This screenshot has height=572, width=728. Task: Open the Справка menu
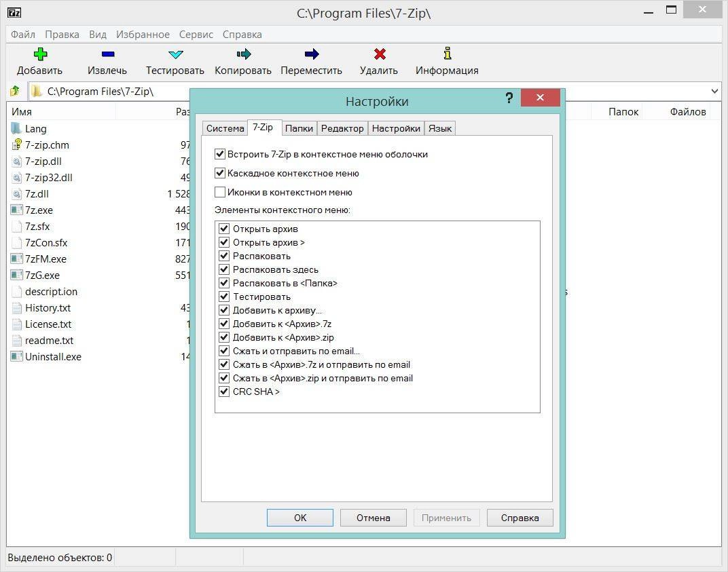pos(242,35)
